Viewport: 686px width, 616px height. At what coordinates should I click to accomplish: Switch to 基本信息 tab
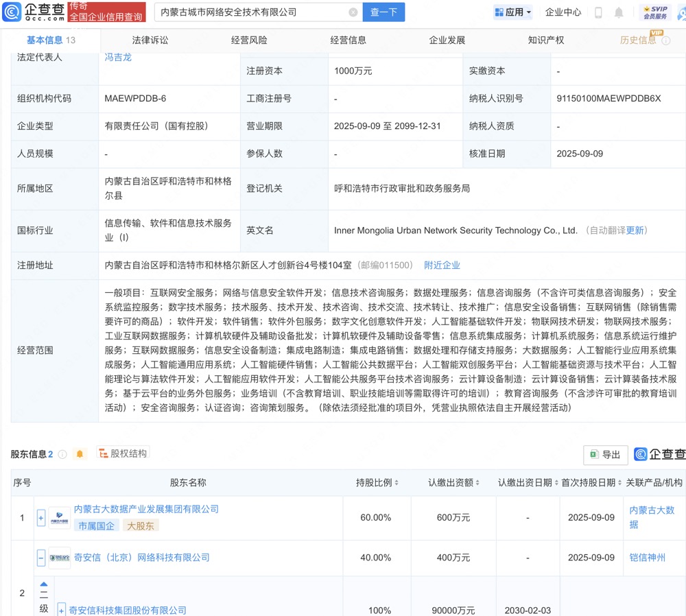[51, 40]
